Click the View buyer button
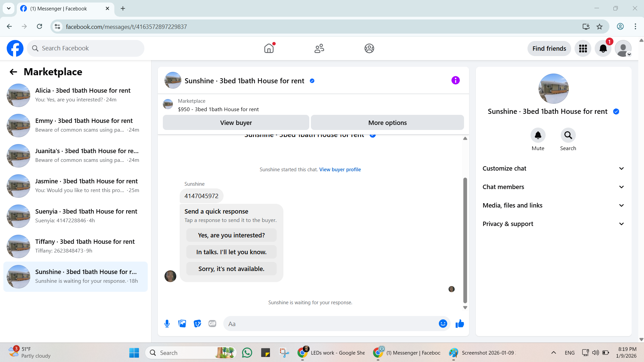Viewport: 644px width, 362px height. [236, 123]
